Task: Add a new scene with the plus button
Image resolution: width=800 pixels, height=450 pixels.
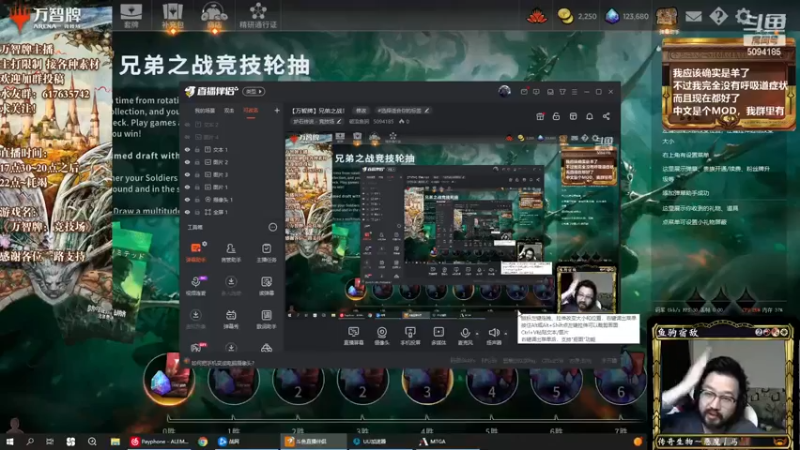Action: 277,110
